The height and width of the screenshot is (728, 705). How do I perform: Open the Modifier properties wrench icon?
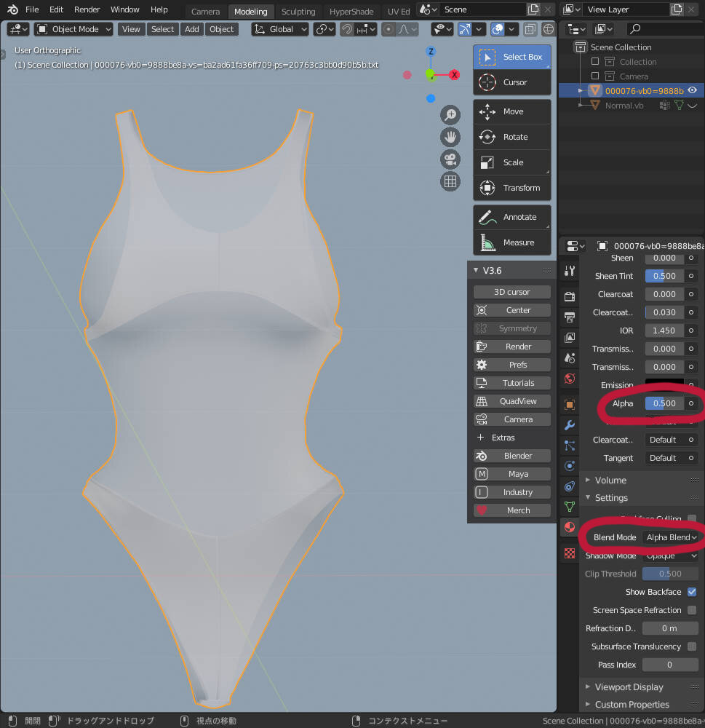[x=570, y=425]
